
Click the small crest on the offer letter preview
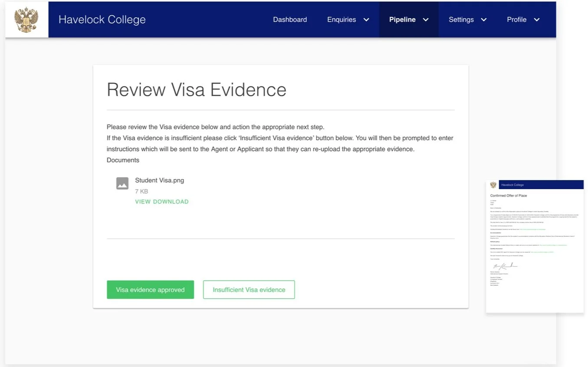coord(494,184)
